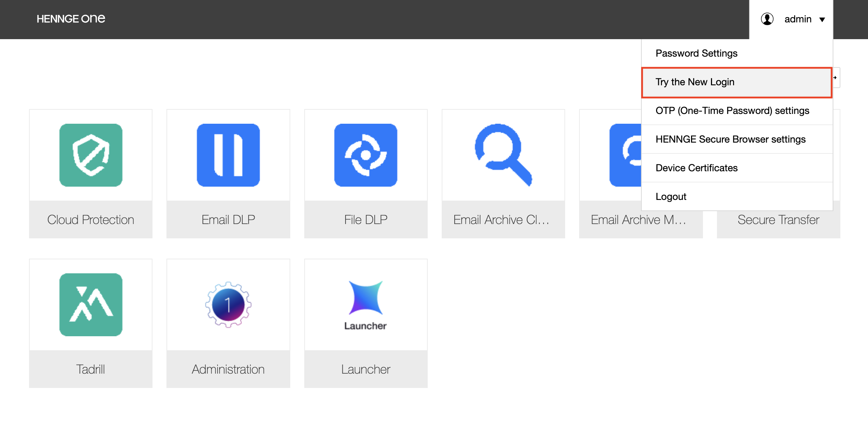
Task: Launch the File DLP icon
Action: [x=365, y=155]
